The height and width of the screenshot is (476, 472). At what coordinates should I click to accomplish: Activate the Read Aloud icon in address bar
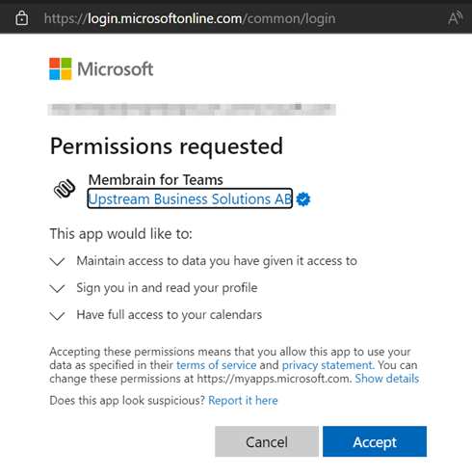point(455,18)
